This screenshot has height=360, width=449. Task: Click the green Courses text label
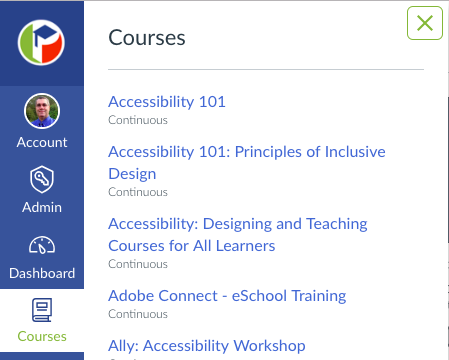tap(42, 336)
